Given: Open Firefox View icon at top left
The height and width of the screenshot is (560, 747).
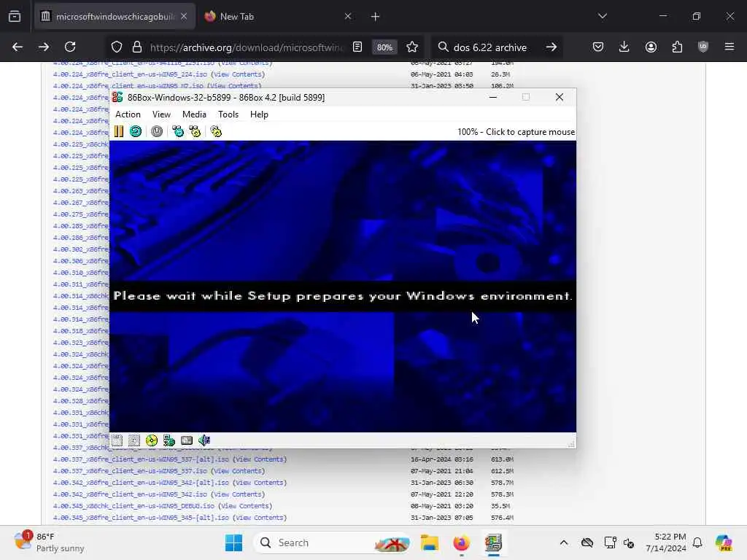Looking at the screenshot, I should [15, 17].
